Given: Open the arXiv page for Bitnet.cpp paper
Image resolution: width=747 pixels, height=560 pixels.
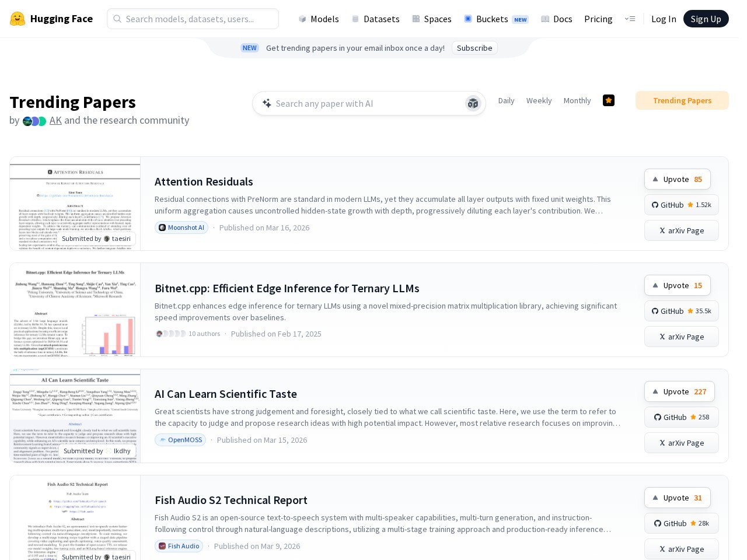Looking at the screenshot, I should pos(681,337).
